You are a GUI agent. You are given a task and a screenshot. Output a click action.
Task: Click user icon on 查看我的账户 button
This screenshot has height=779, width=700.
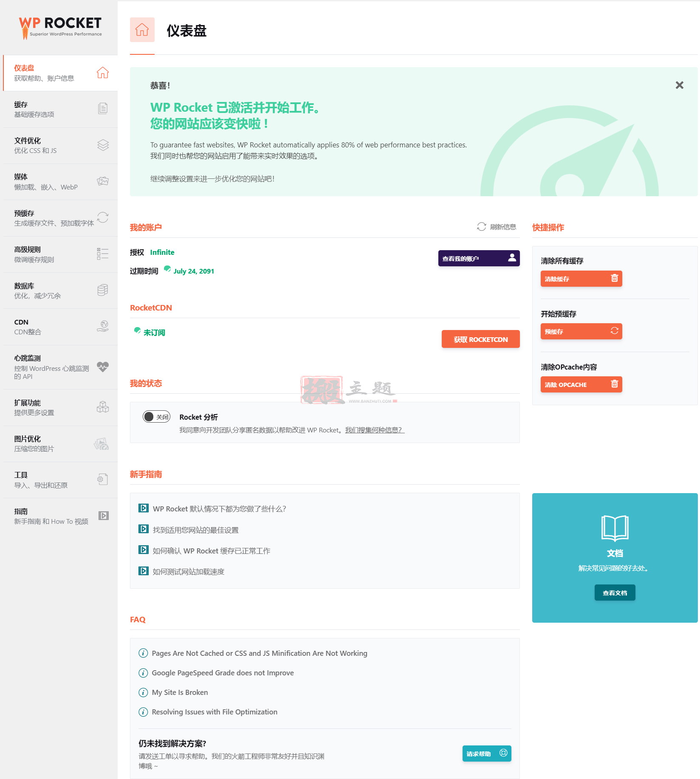point(512,257)
